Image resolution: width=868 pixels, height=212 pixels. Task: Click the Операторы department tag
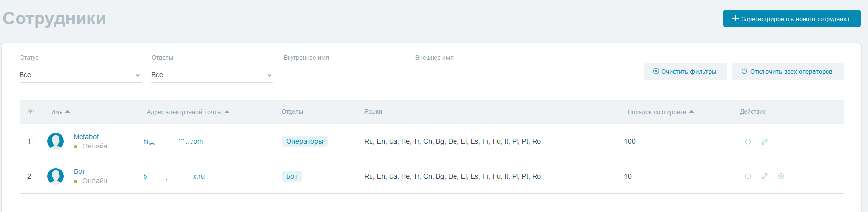coord(305,141)
